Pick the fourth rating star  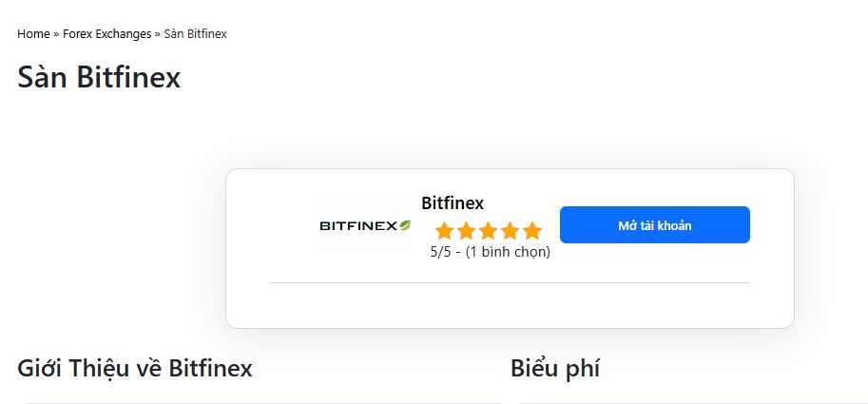point(510,230)
